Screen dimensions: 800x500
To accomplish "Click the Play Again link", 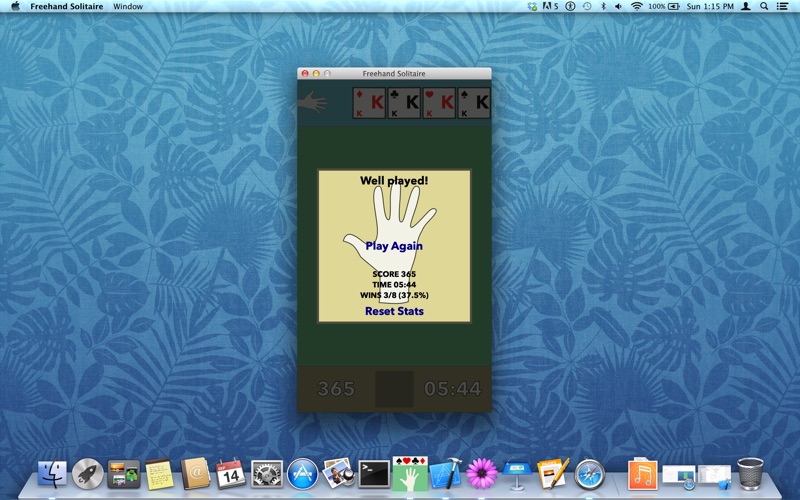I will point(394,246).
